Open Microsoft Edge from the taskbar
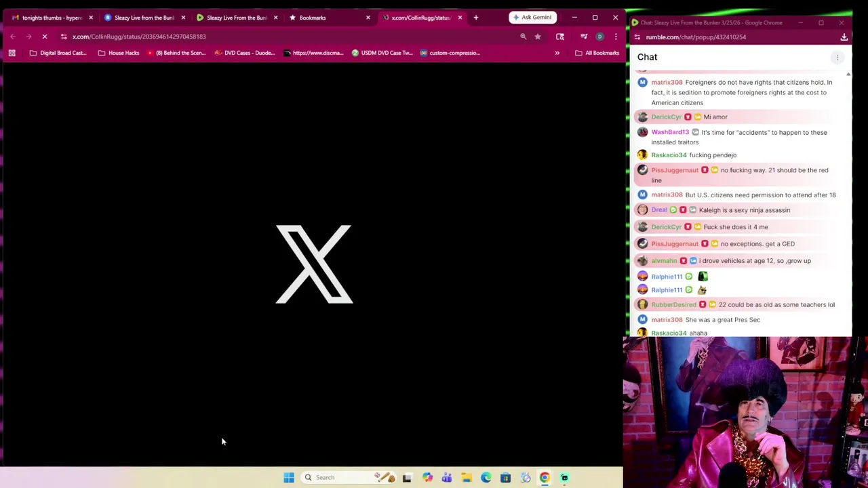 (486, 478)
